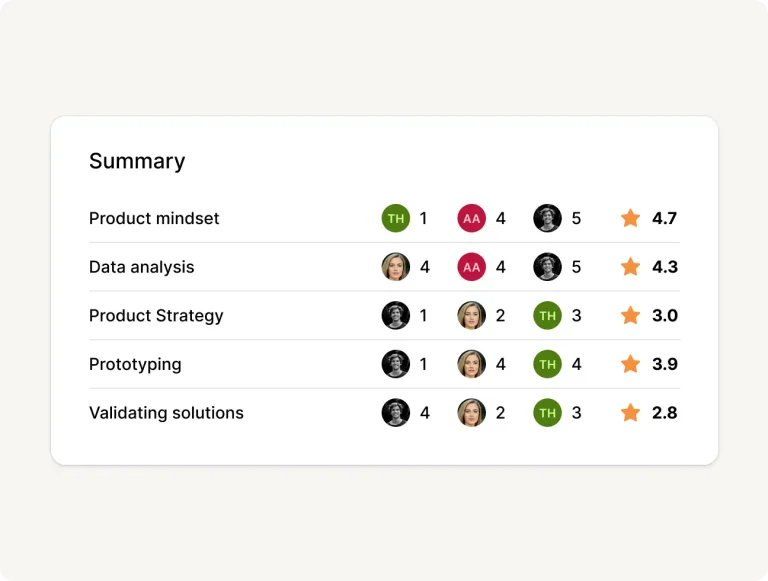
Task: Click the AA avatar in Product mindset row
Action: point(472,218)
